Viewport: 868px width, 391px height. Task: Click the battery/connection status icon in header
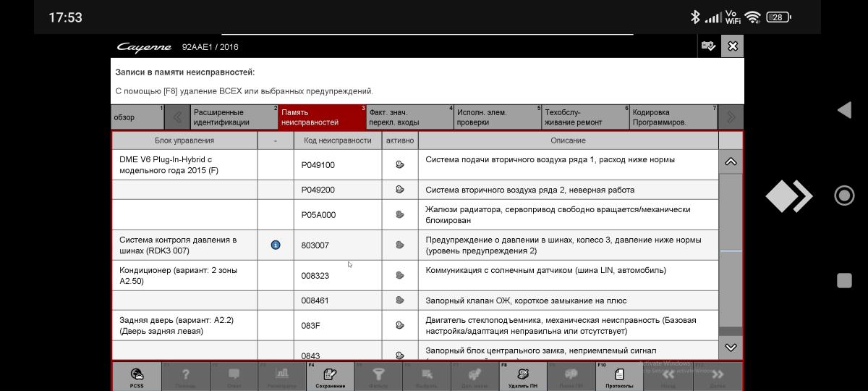(x=708, y=46)
